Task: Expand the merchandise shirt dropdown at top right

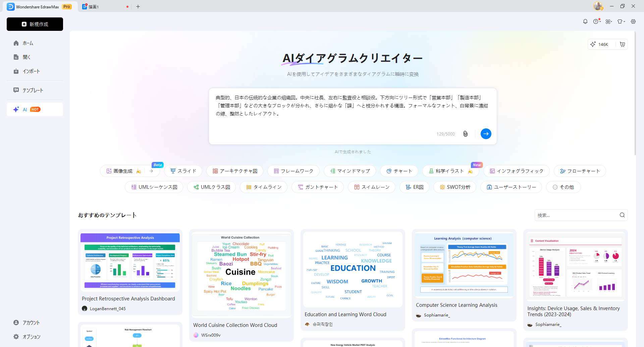Action: [x=621, y=21]
